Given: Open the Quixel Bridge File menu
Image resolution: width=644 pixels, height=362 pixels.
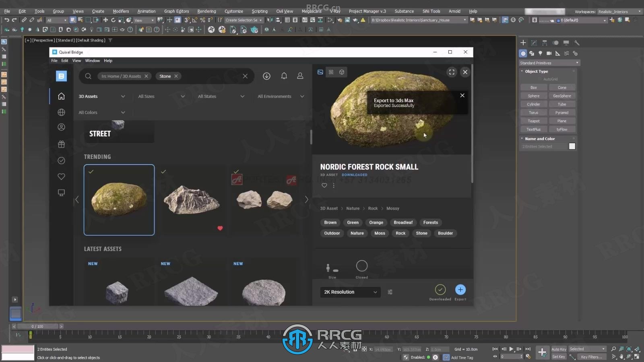Looking at the screenshot, I should tap(54, 61).
